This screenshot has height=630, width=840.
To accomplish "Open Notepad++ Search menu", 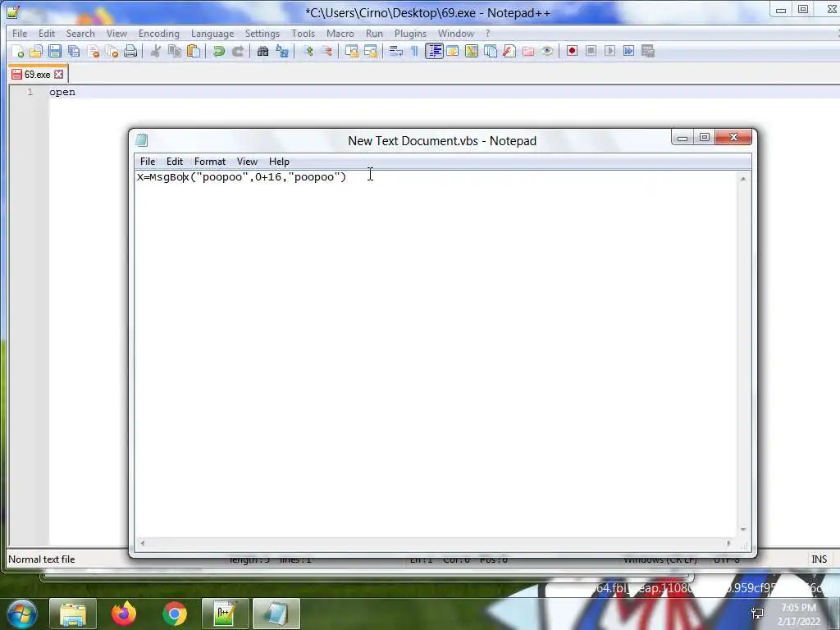I will coord(80,33).
